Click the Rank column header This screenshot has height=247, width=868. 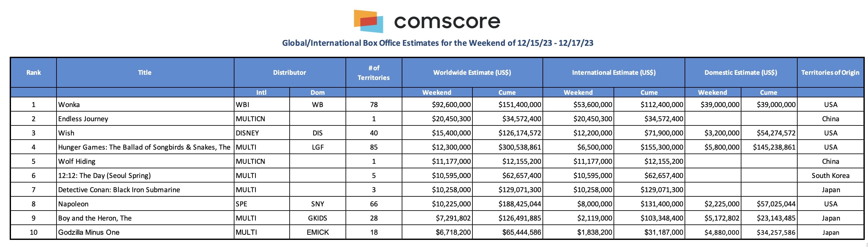(x=34, y=73)
